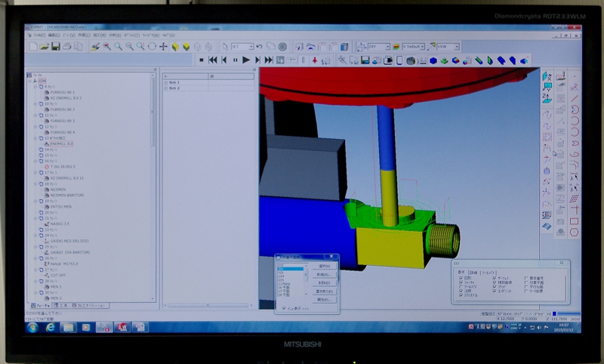Screen dimensions: 604x364
Task: Click the plain Zoom magnifier icon
Action: click(119, 47)
